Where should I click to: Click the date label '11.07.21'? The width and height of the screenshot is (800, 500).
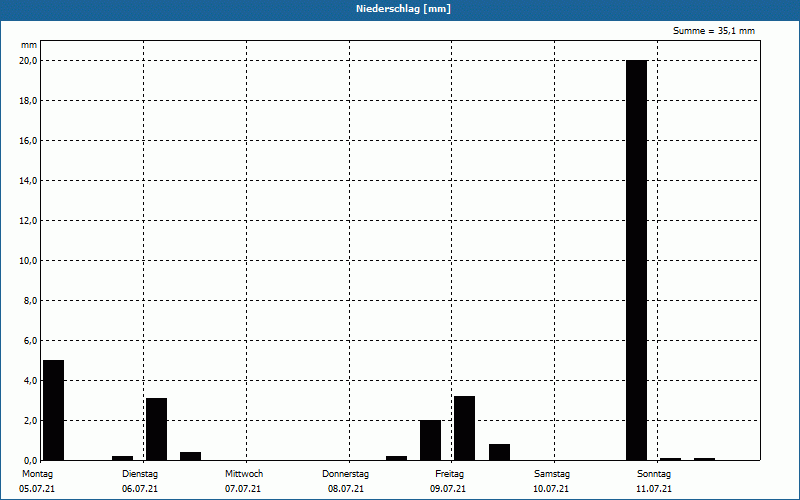click(x=654, y=489)
